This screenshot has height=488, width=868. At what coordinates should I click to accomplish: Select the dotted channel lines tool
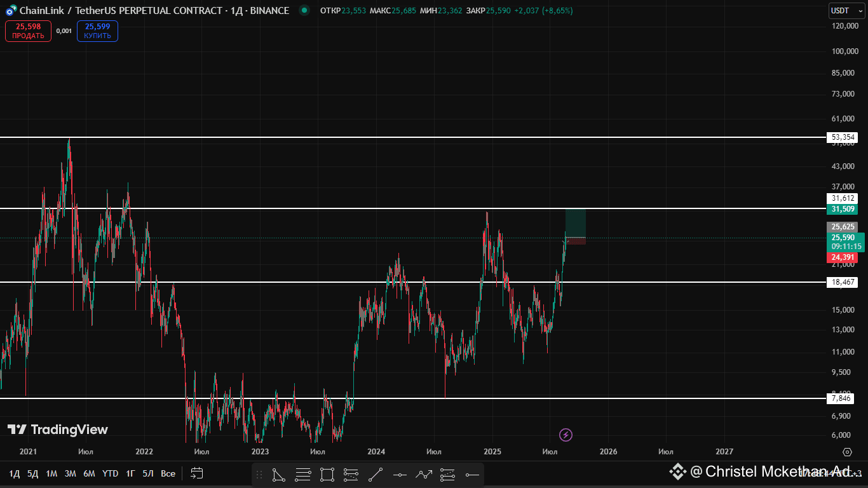(x=351, y=475)
